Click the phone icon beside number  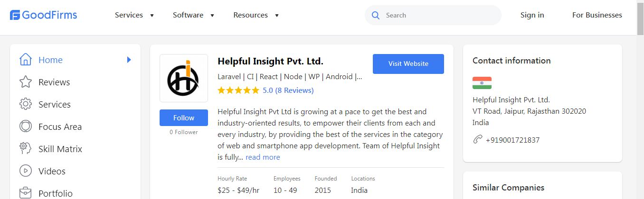tap(478, 140)
